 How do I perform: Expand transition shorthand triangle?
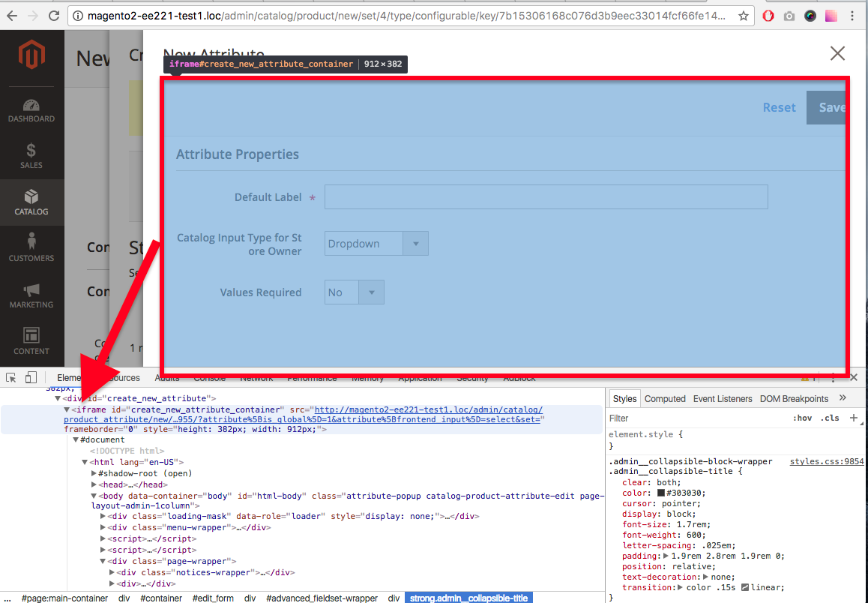click(x=679, y=587)
